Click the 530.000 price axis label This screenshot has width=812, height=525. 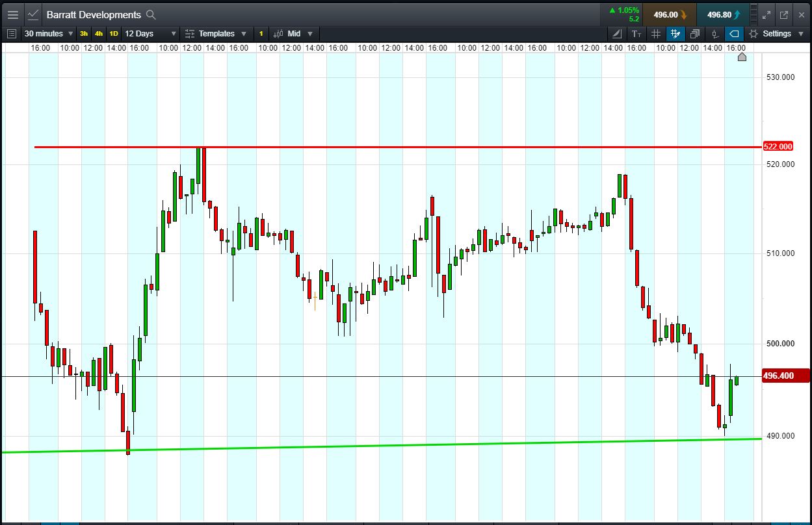click(780, 77)
